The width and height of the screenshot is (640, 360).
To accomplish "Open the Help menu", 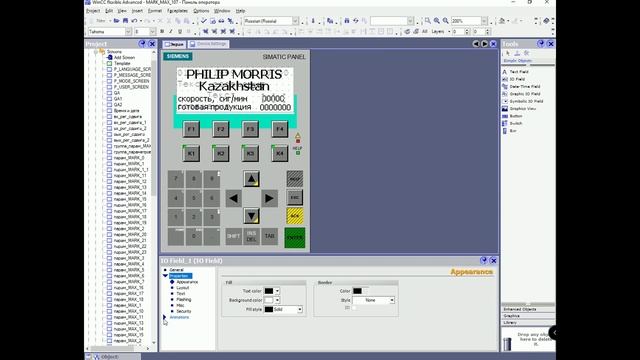I will pos(240,11).
